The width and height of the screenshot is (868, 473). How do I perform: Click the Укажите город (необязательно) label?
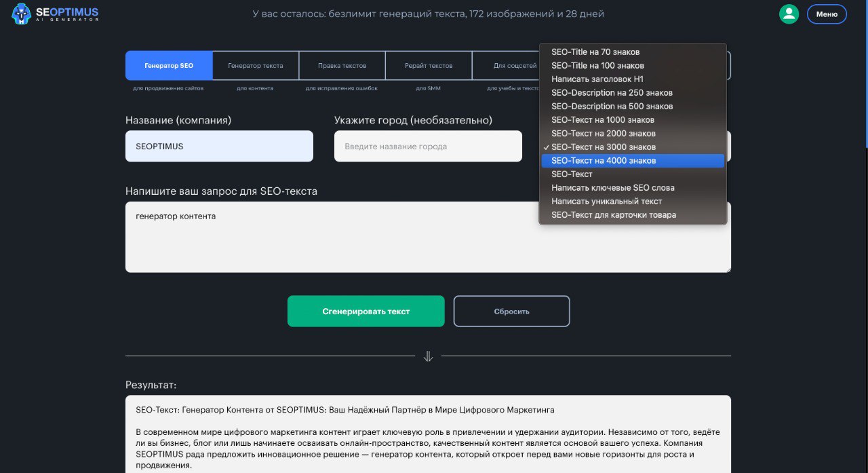(x=413, y=120)
